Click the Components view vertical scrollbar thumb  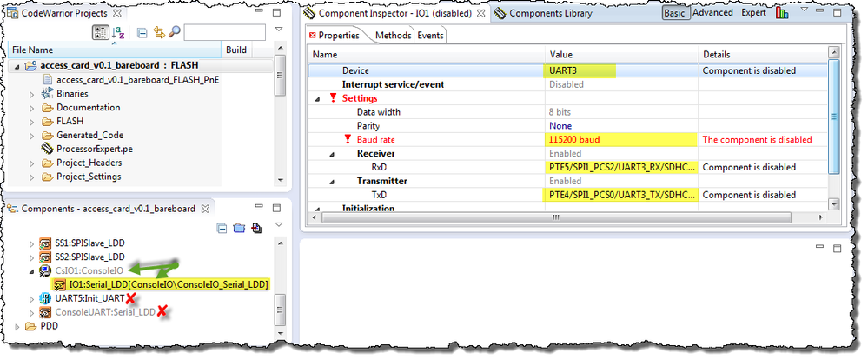click(280, 309)
